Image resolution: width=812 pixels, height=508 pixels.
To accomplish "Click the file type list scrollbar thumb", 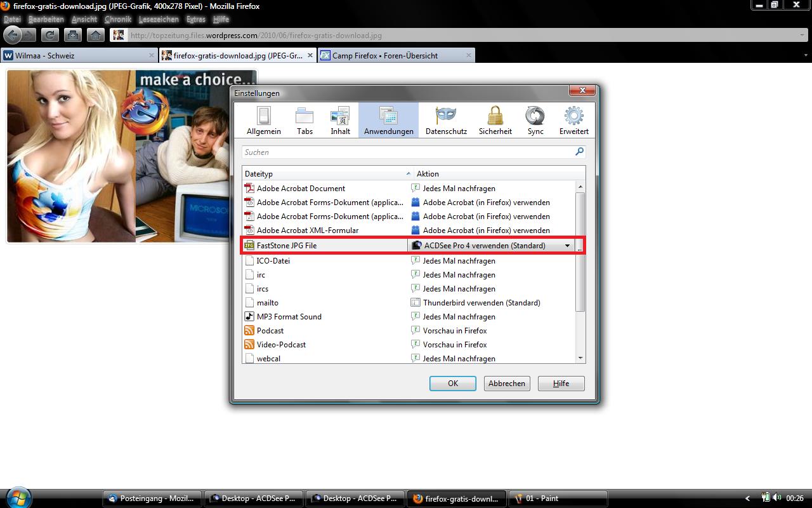I will [580, 252].
